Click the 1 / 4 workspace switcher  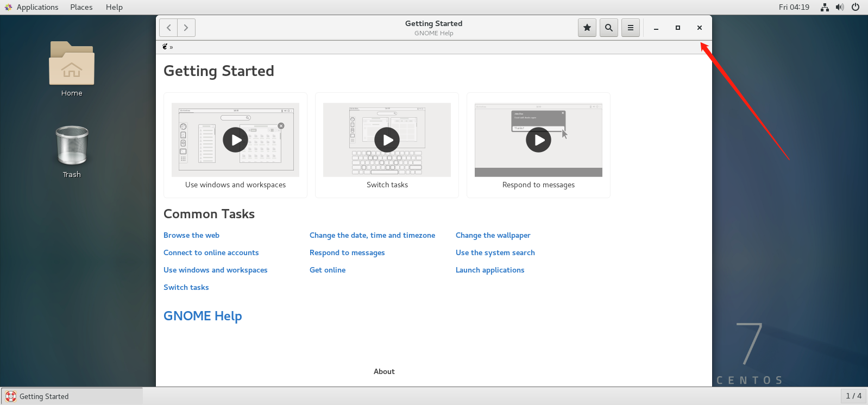(x=853, y=396)
